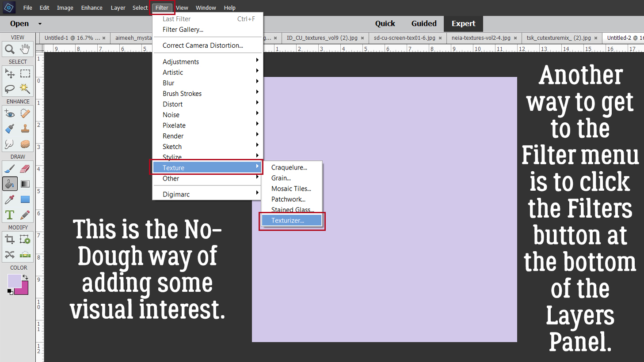Activate the Red Eye Removal tool
This screenshot has width=644, height=362.
tap(9, 114)
